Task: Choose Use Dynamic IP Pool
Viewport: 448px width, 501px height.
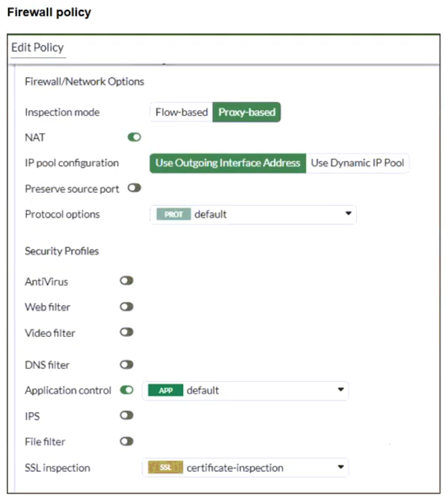Action: coord(357,163)
